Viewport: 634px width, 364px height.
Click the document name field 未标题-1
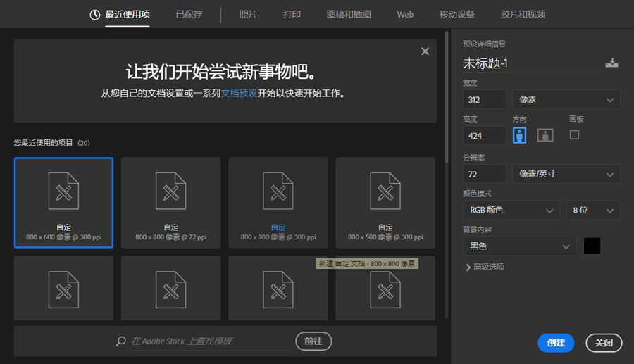(531, 63)
